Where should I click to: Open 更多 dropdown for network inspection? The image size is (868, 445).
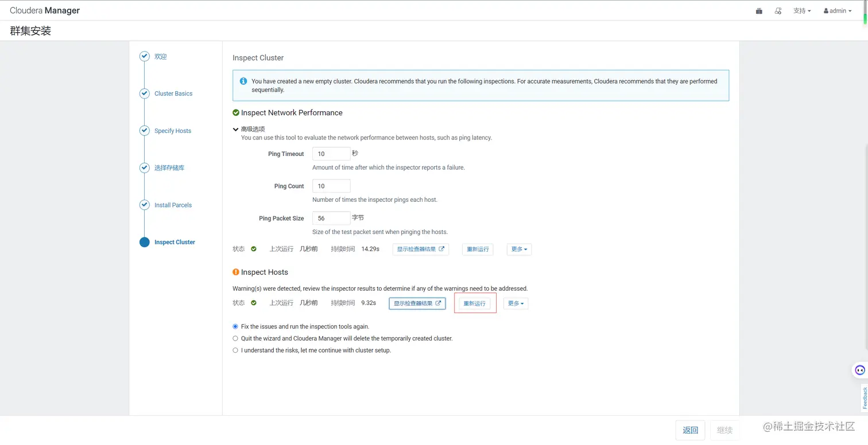point(519,249)
